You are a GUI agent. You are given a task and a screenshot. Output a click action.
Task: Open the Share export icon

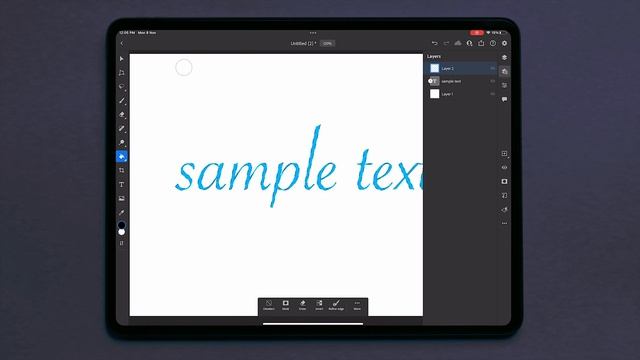click(x=481, y=43)
